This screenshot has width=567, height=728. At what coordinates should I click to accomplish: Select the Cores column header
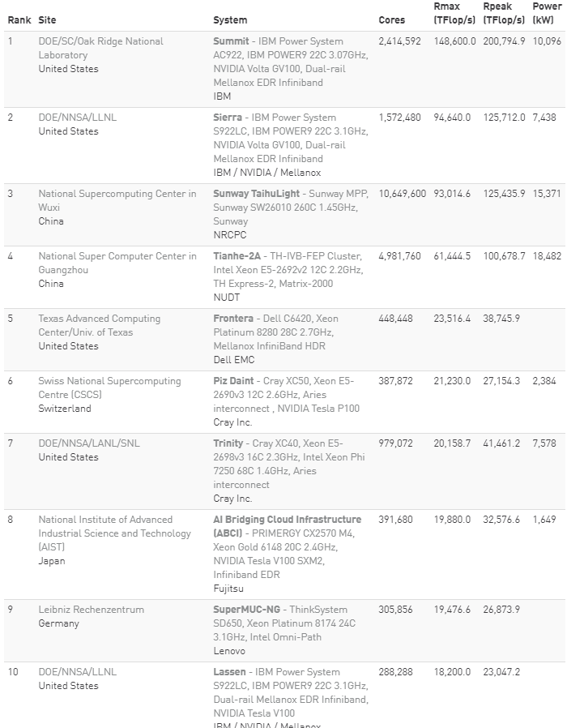[x=391, y=20]
